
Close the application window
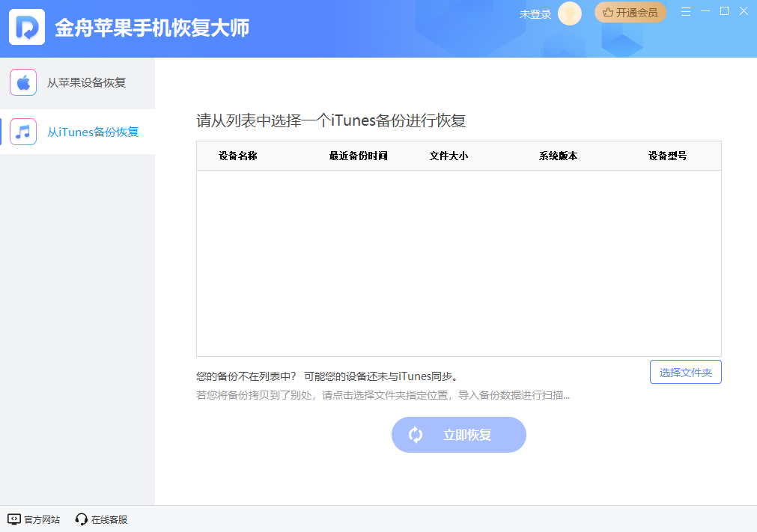pyautogui.click(x=744, y=11)
